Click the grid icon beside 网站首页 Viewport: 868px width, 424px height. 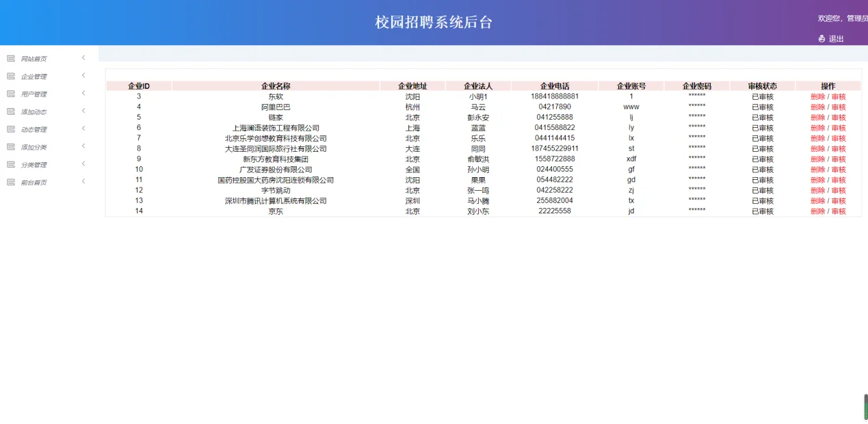pos(10,58)
